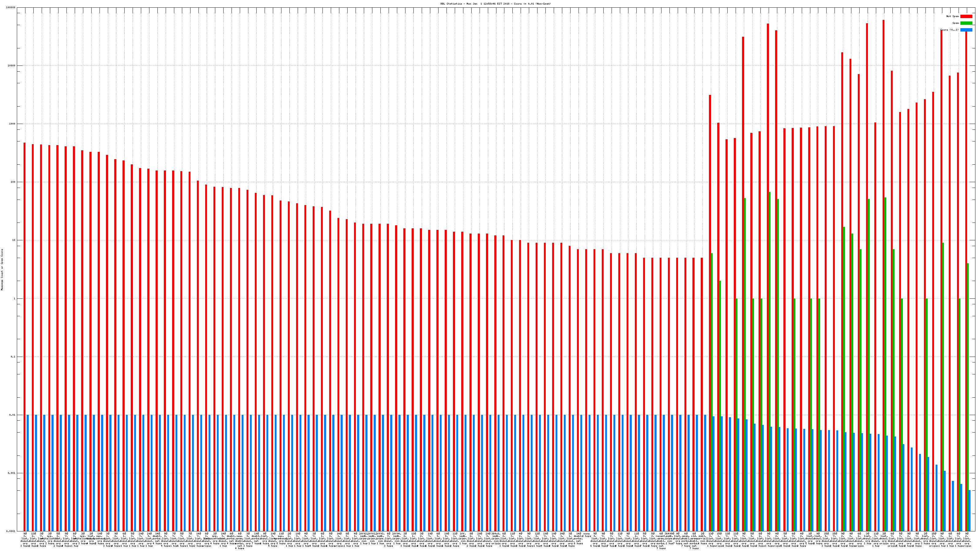Click the 'Score (0..1)' legend label text
This screenshot has height=551, width=980.
click(949, 30)
